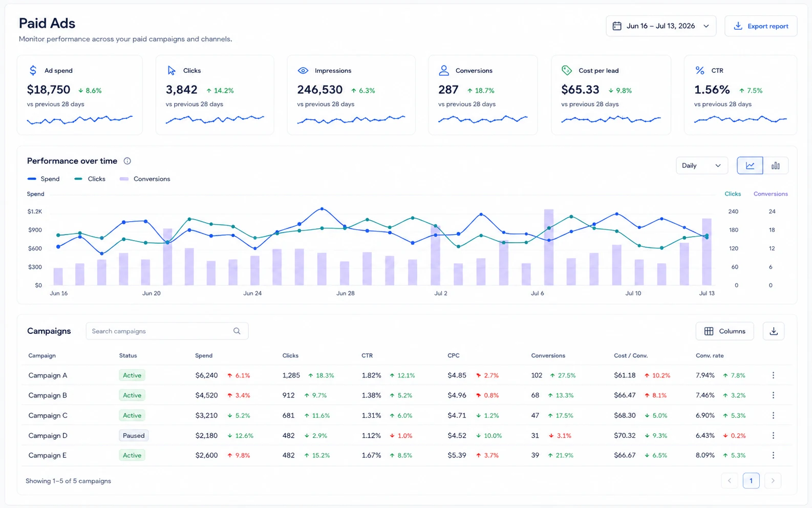Toggle the Spend series in the legend

44,179
